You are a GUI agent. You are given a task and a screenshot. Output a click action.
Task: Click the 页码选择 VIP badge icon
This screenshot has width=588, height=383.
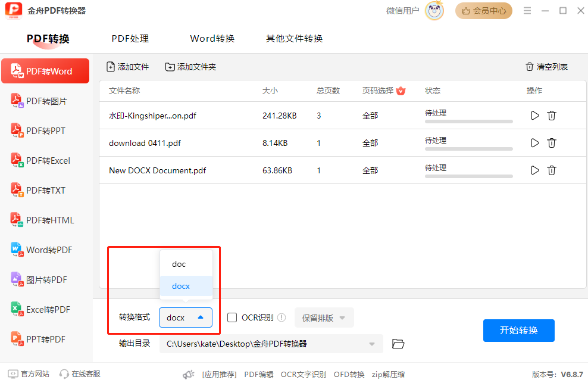pyautogui.click(x=401, y=91)
